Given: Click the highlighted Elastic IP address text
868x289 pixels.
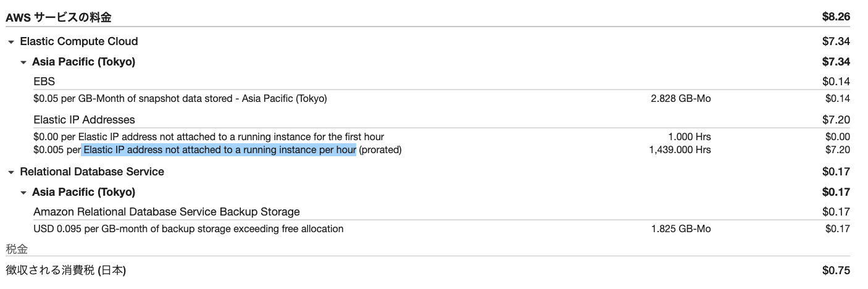Looking at the screenshot, I should click(x=219, y=150).
